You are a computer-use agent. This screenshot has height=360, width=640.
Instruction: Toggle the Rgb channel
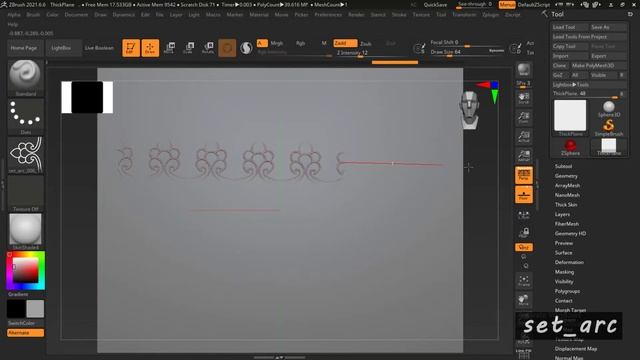click(300, 43)
